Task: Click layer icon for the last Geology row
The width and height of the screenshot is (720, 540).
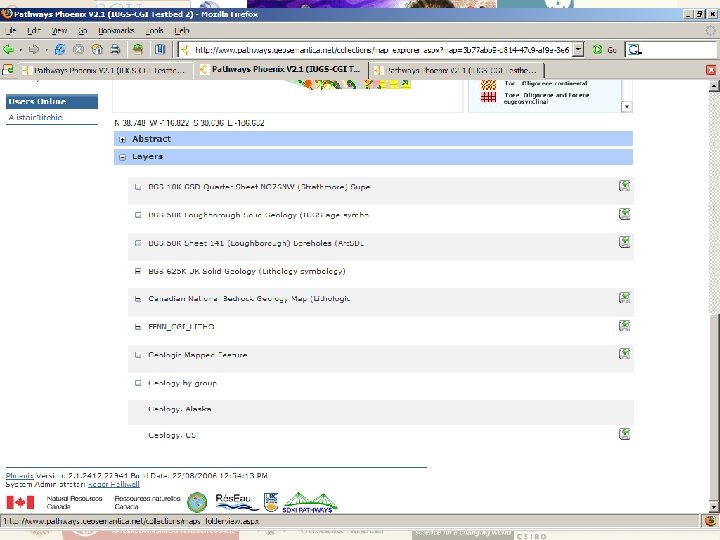Action: [624, 434]
